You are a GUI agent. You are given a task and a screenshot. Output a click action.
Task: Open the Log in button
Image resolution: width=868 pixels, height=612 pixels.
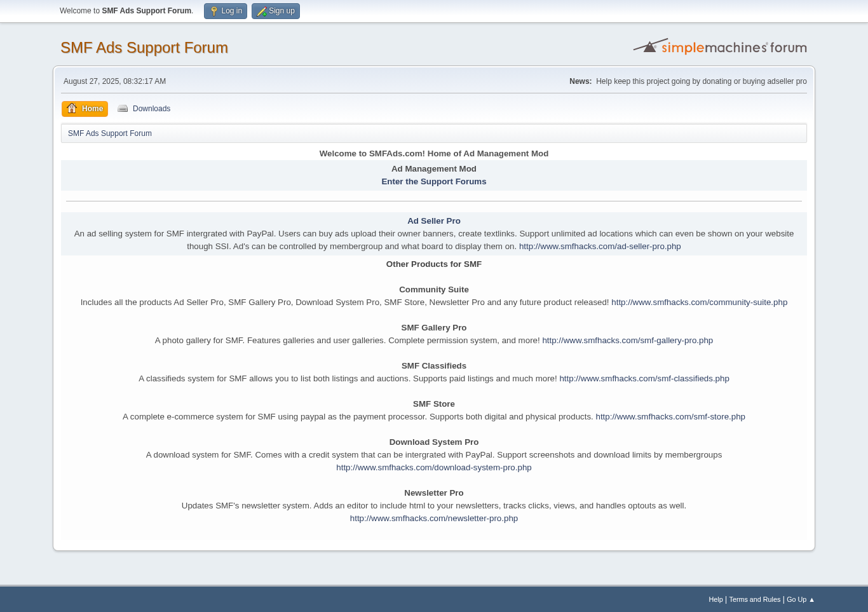[226, 11]
